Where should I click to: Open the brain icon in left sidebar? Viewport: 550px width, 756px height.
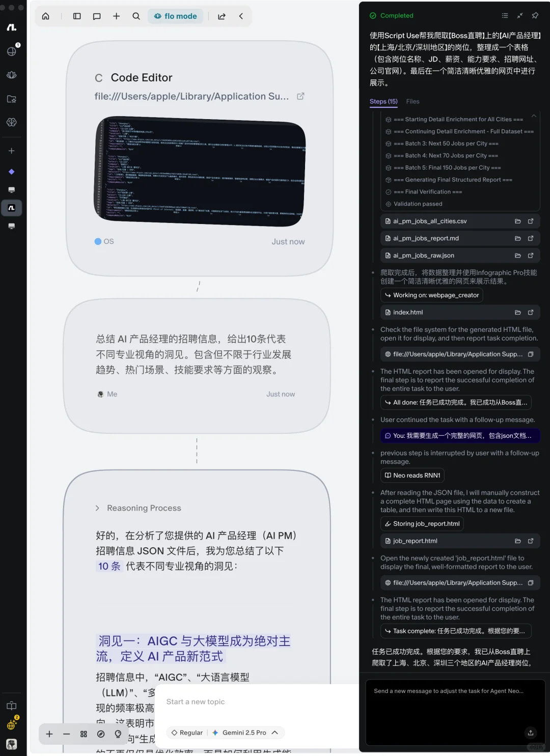click(12, 122)
